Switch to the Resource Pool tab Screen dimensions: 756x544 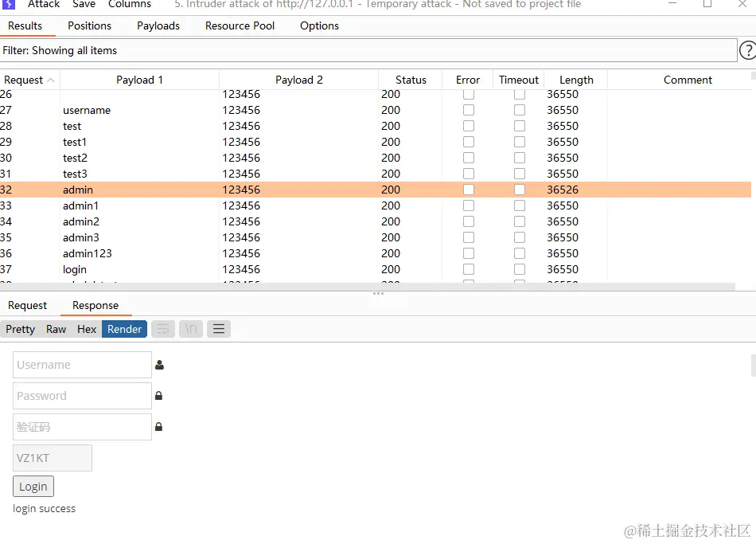pos(240,26)
